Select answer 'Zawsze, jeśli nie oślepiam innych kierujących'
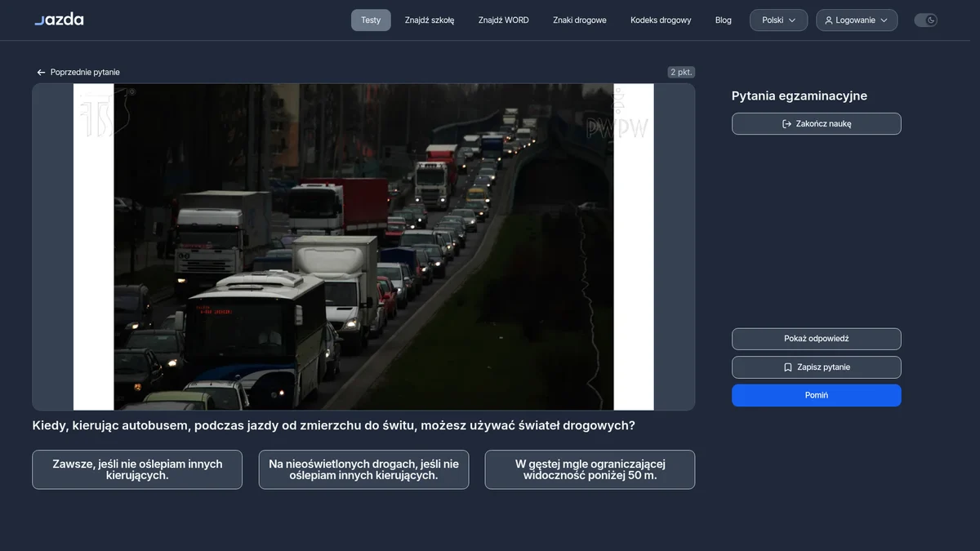This screenshot has height=551, width=980. pyautogui.click(x=137, y=469)
